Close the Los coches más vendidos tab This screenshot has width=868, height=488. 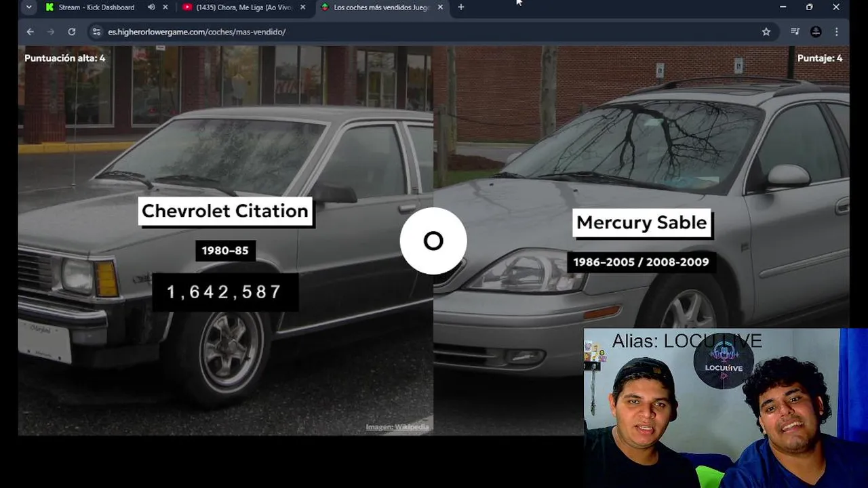[x=440, y=7]
